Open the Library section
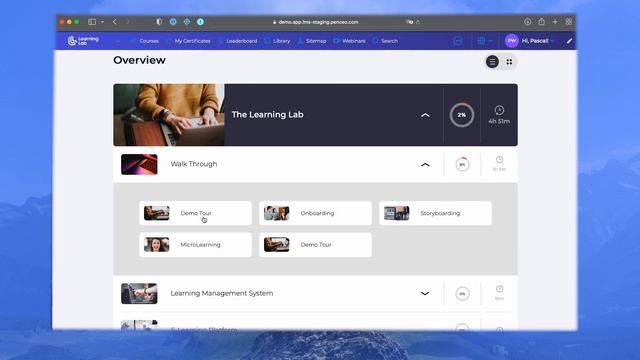 (278, 41)
